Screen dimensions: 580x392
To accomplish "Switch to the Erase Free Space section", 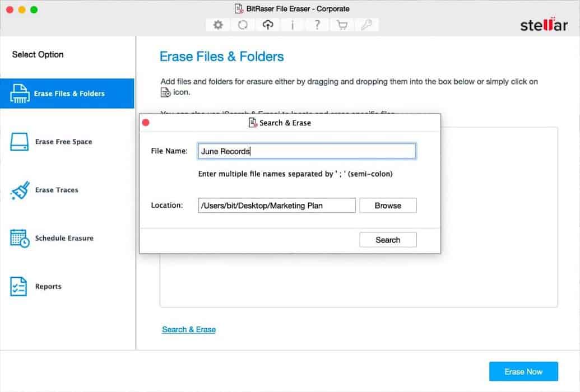I will click(63, 142).
